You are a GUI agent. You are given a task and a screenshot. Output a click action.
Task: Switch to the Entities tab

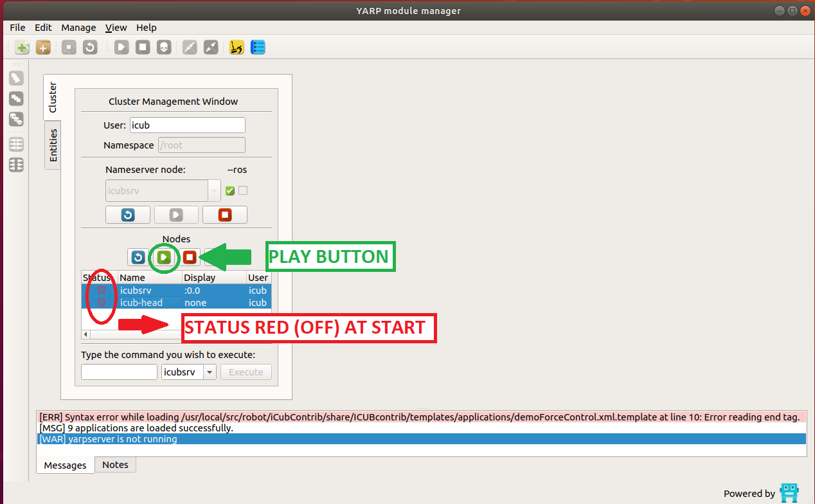tap(53, 145)
